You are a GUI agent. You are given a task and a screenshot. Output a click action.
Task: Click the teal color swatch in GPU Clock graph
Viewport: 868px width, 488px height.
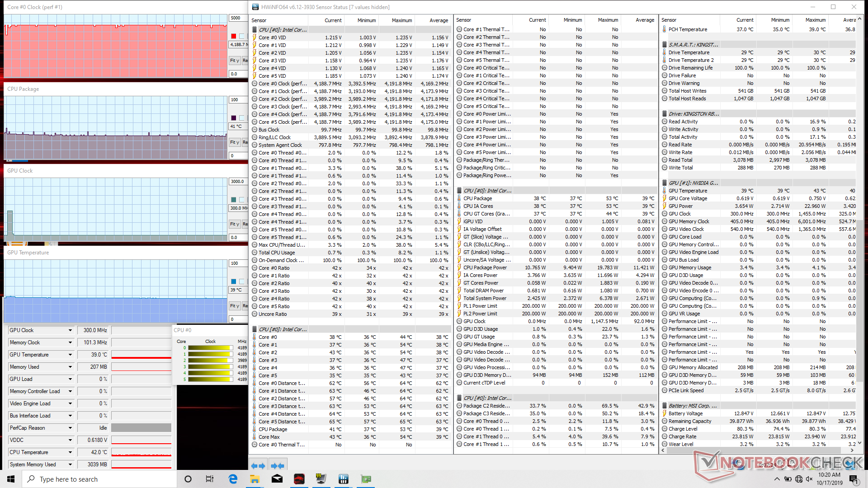point(234,200)
